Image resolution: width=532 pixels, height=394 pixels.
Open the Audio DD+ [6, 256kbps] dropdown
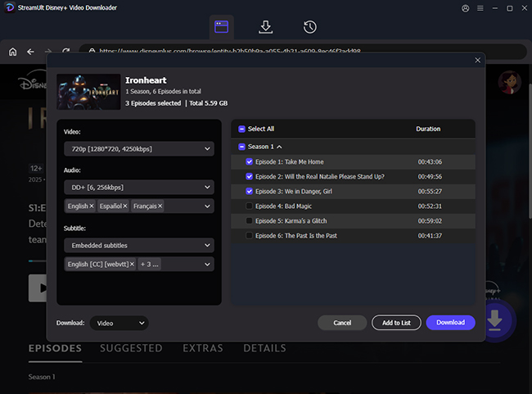coord(139,187)
